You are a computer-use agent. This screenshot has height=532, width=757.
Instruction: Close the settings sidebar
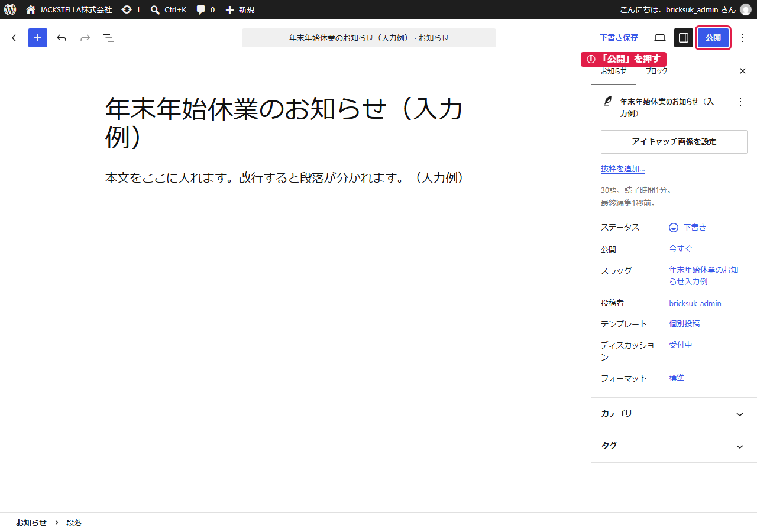click(743, 72)
